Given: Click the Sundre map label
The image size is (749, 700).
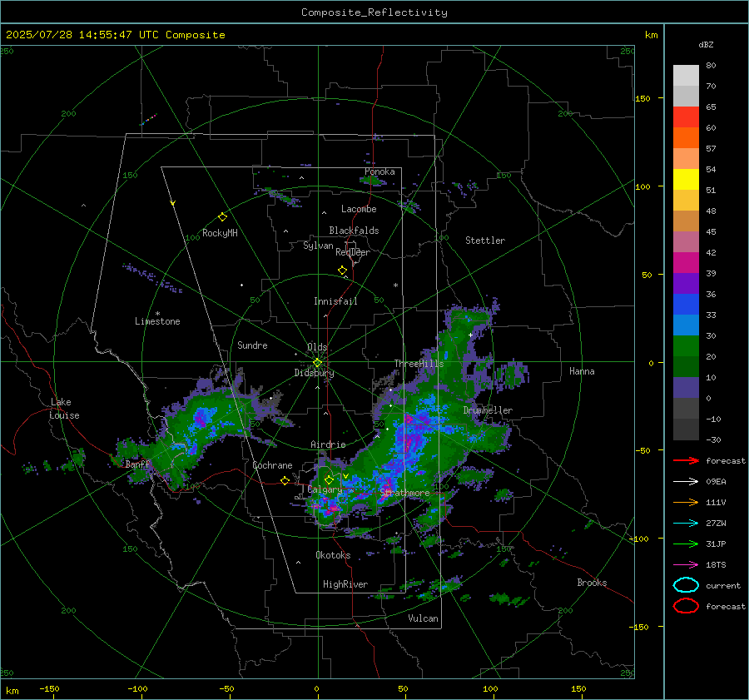Looking at the screenshot, I should (x=252, y=345).
